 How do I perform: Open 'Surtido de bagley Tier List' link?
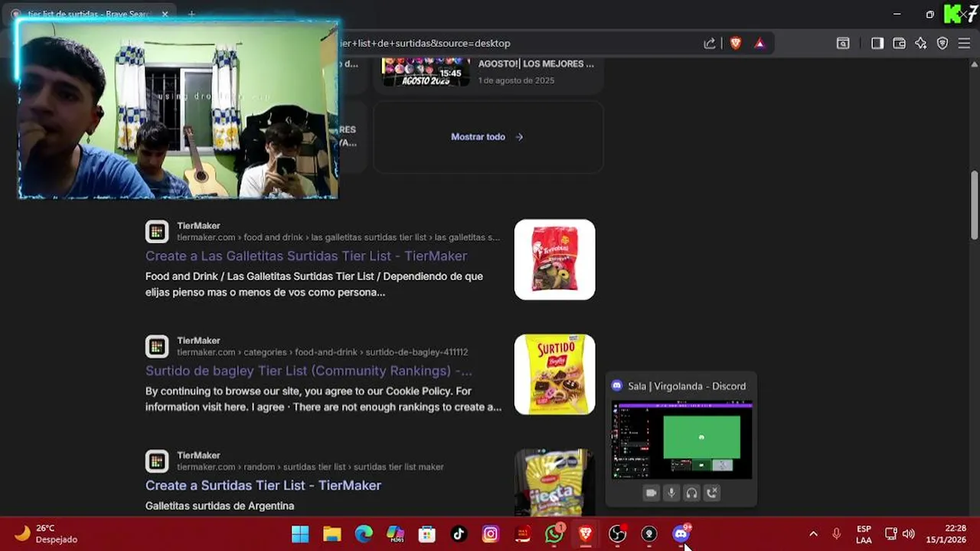[309, 370]
